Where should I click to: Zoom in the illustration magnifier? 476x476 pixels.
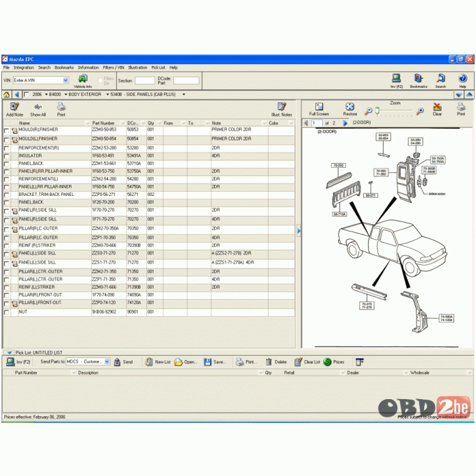(420, 111)
